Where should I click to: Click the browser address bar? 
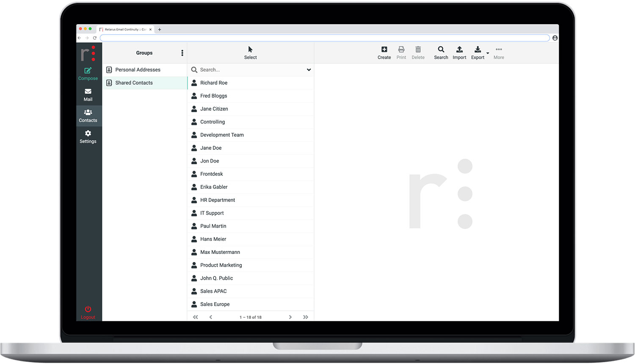coord(325,38)
